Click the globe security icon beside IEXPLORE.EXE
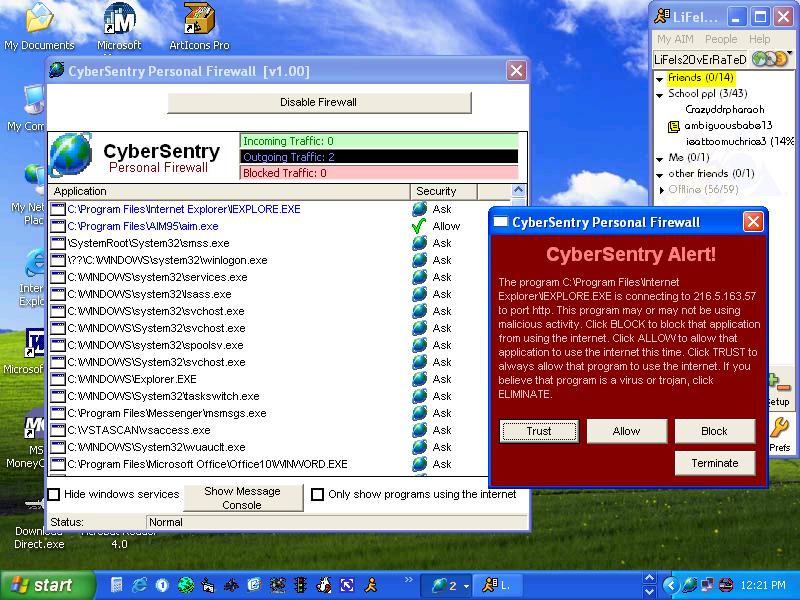800x600 pixels. coord(419,209)
